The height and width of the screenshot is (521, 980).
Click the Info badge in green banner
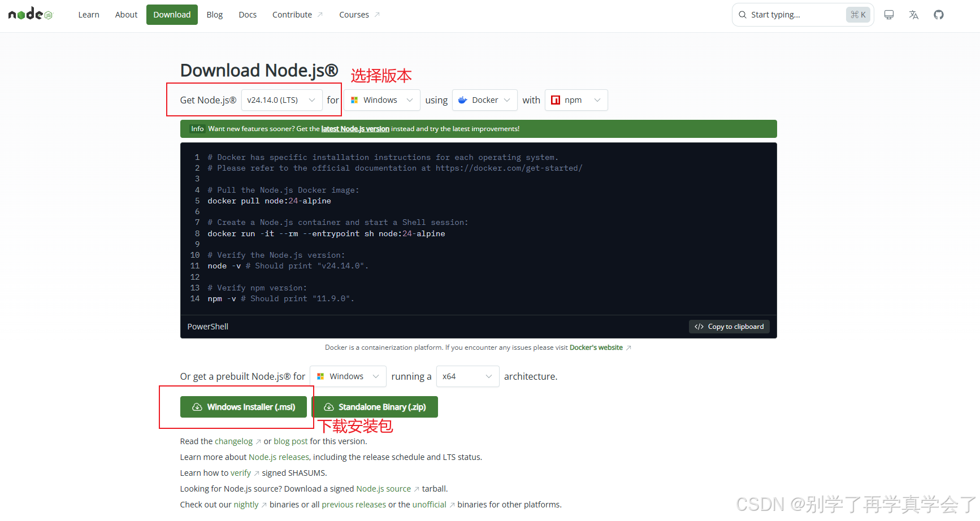[x=197, y=129]
